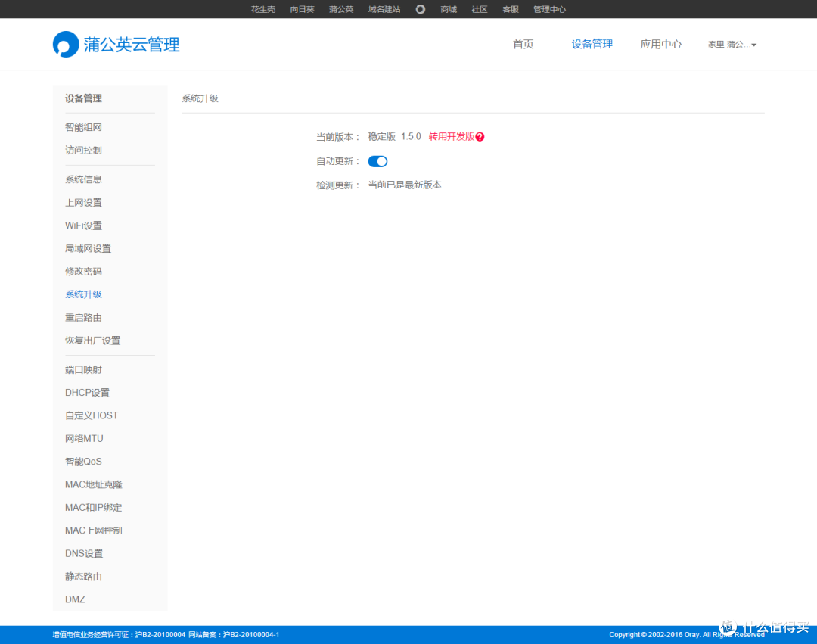Select 智能组网 in the sidebar

pos(83,127)
